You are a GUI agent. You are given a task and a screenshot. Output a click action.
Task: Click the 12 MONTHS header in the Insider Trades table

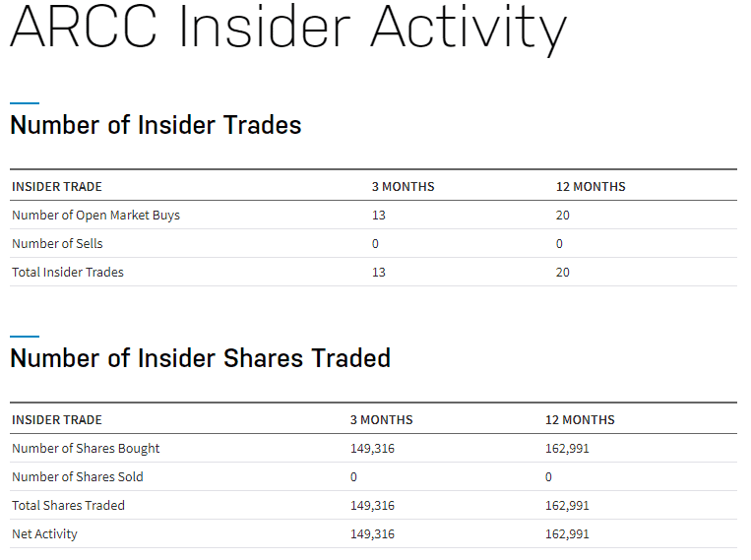point(591,187)
